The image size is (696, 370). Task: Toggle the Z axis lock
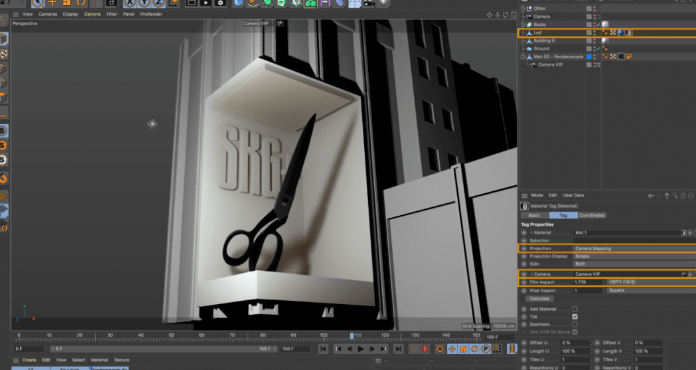point(159,3)
